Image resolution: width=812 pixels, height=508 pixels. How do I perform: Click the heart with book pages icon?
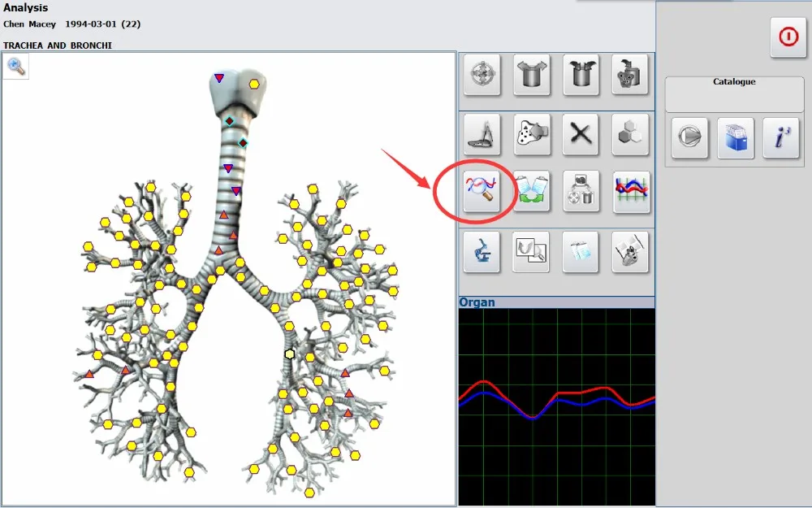point(630,252)
